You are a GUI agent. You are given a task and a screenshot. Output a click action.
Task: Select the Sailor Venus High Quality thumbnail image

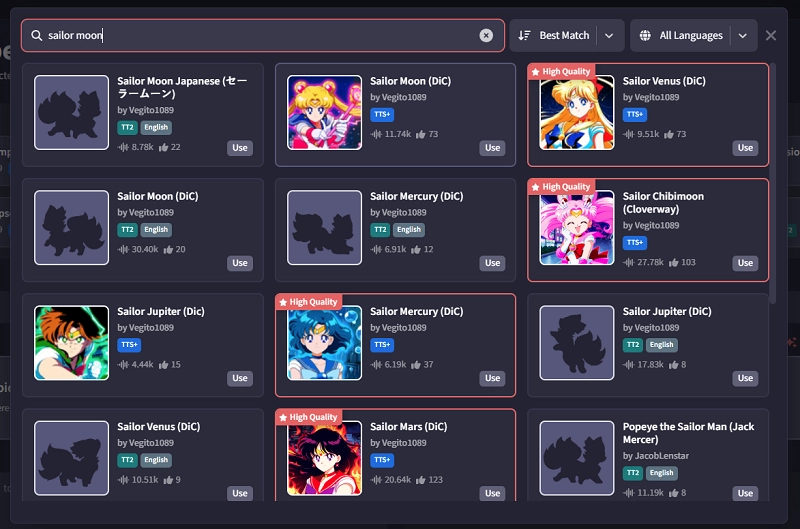pyautogui.click(x=577, y=113)
